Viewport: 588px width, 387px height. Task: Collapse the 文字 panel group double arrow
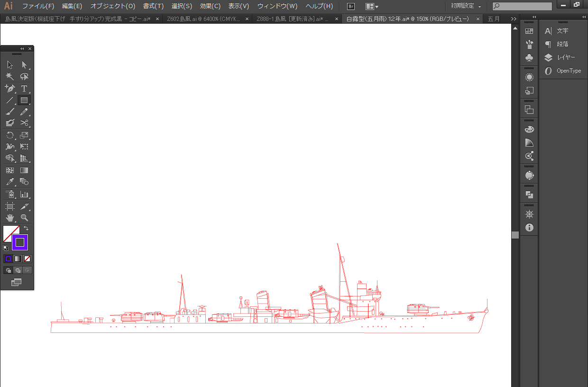point(584,17)
